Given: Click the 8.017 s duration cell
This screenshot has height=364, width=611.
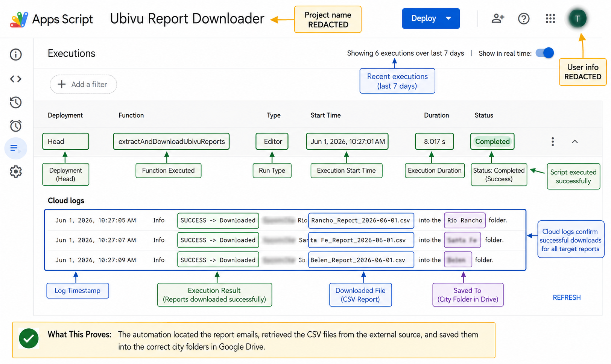Looking at the screenshot, I should (434, 142).
